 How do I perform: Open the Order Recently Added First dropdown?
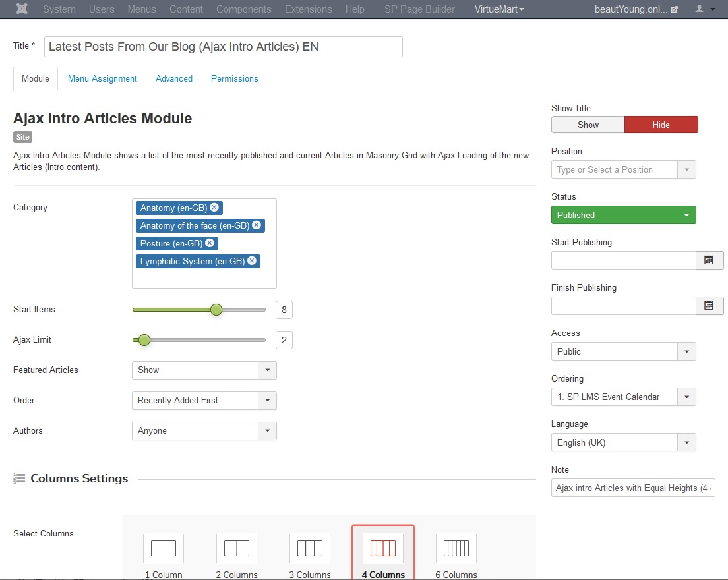[204, 401]
